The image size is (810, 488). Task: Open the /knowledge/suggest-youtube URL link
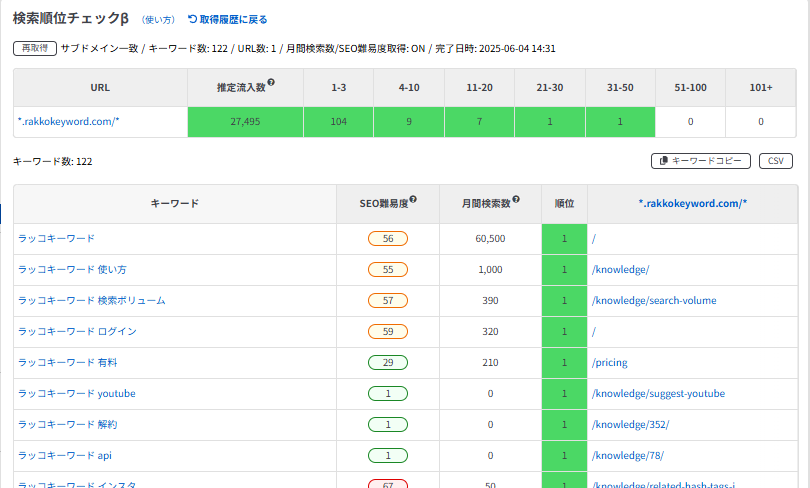point(658,393)
